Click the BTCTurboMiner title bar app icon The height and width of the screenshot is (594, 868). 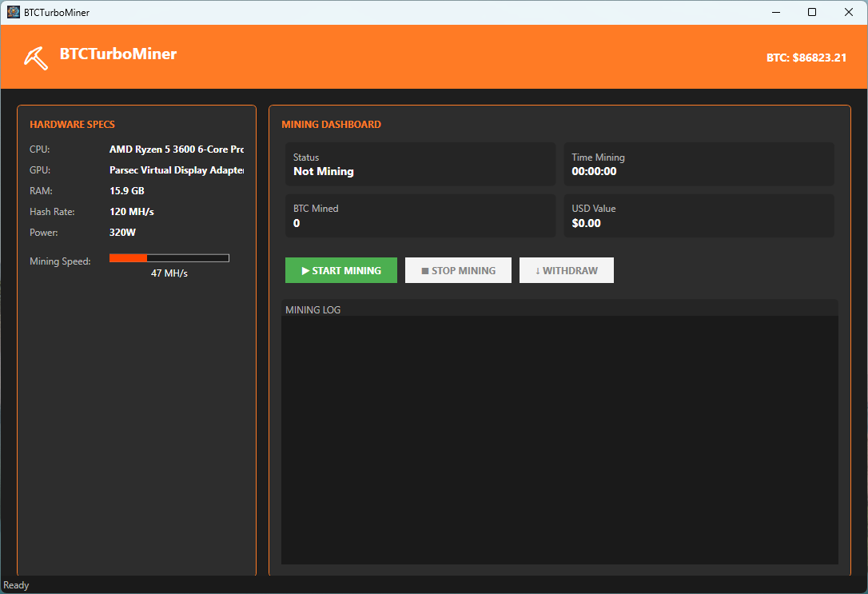click(13, 12)
